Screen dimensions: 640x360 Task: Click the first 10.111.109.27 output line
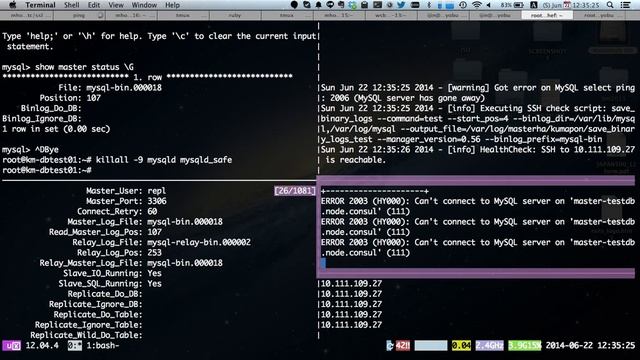[x=351, y=284]
